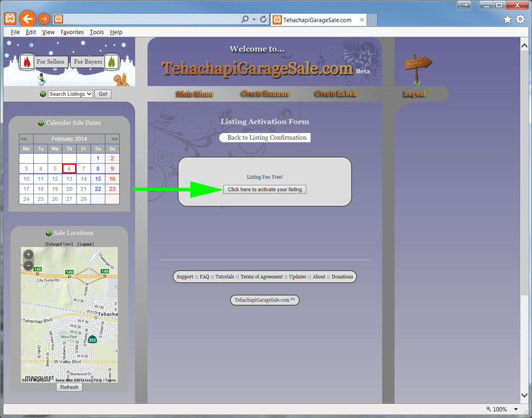532x418 pixels.
Task: Click the search magnifier in address bar
Action: [x=245, y=19]
